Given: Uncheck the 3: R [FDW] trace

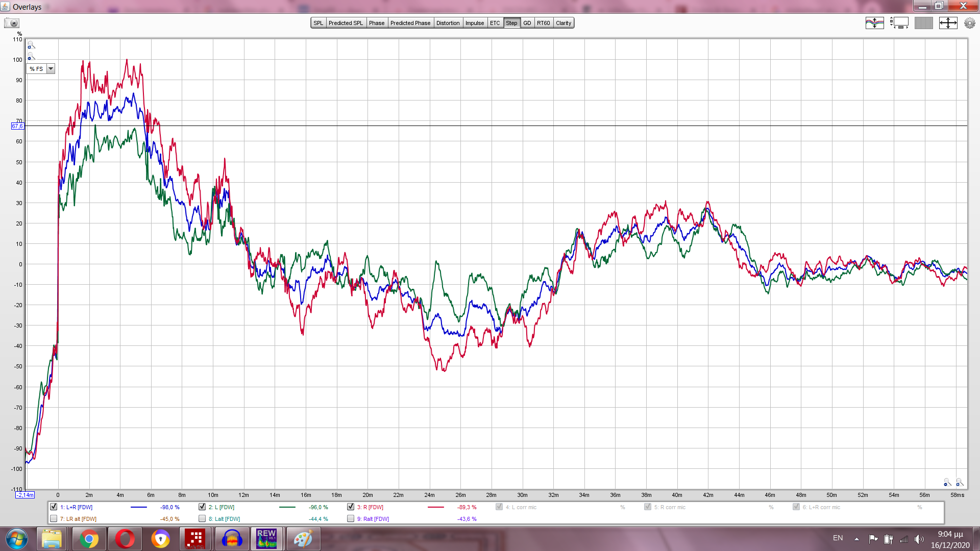Looking at the screenshot, I should point(351,507).
